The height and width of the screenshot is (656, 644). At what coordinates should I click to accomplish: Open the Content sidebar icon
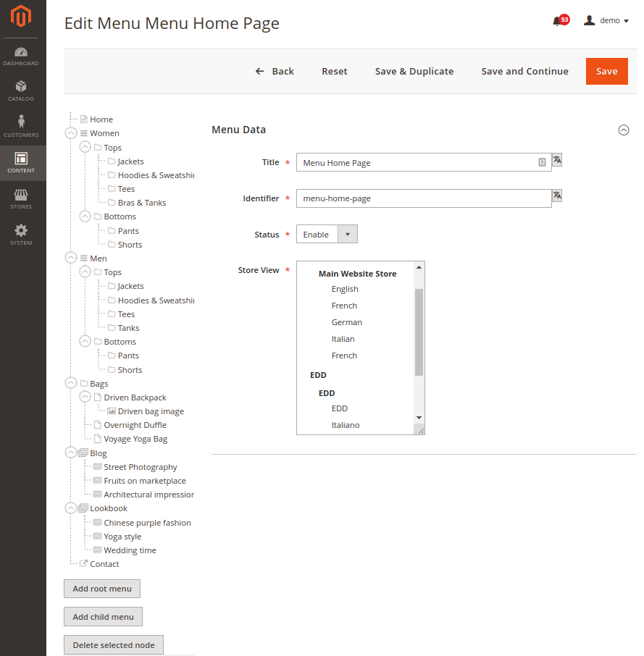point(21,163)
